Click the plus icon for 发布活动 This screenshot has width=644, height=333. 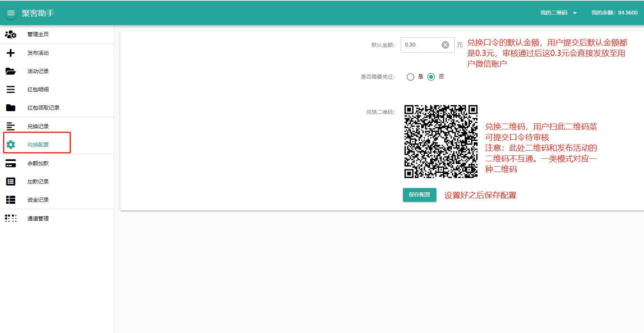pyautogui.click(x=11, y=53)
